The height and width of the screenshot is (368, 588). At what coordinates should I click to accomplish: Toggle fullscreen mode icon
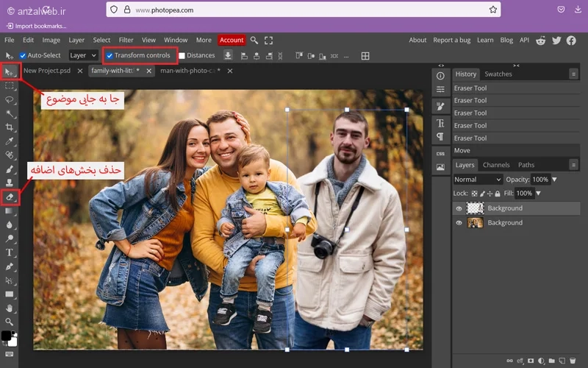click(x=268, y=40)
